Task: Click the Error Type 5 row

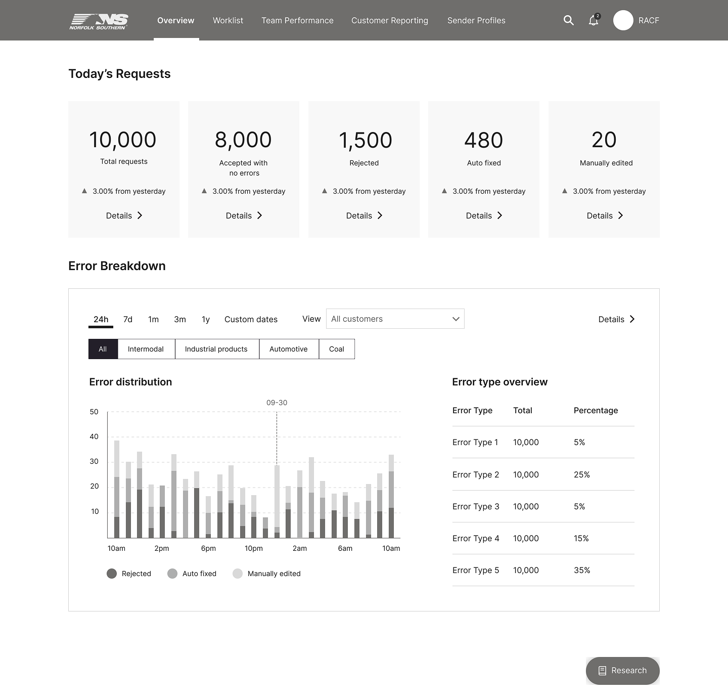Action: coord(543,570)
